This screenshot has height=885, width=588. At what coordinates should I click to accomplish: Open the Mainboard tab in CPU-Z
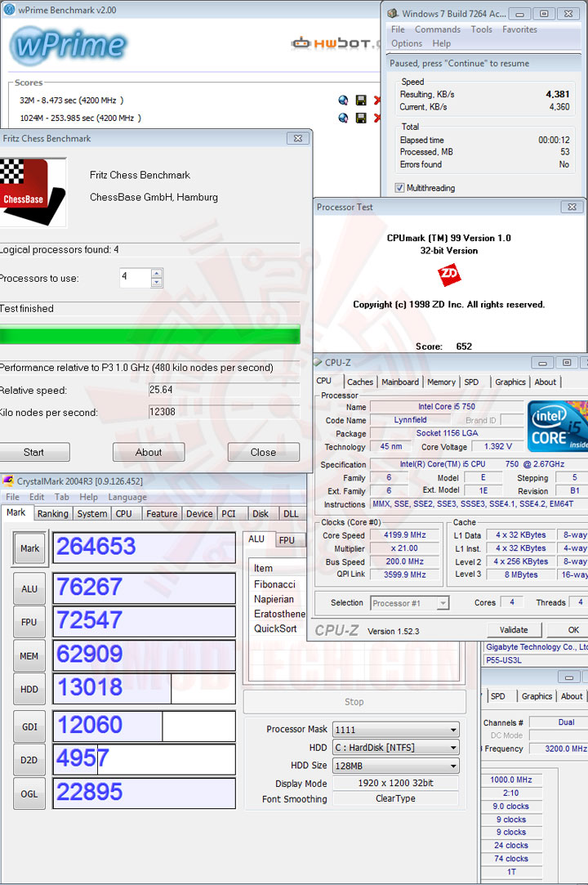pos(400,382)
